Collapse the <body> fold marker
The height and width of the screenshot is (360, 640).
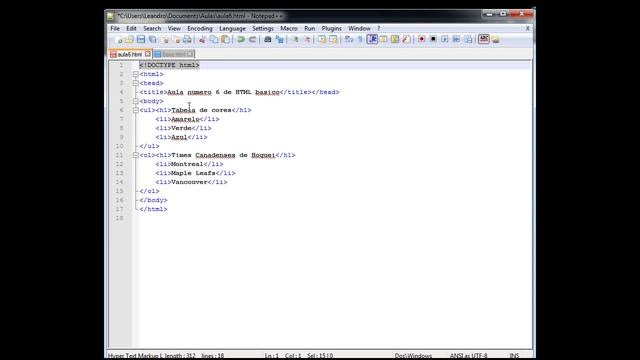point(136,101)
